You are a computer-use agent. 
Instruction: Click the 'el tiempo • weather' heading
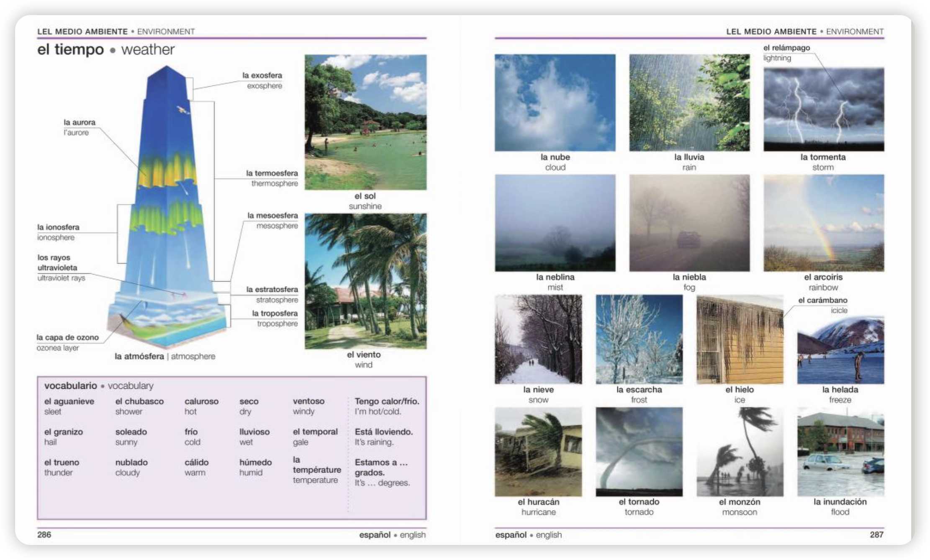coord(105,49)
